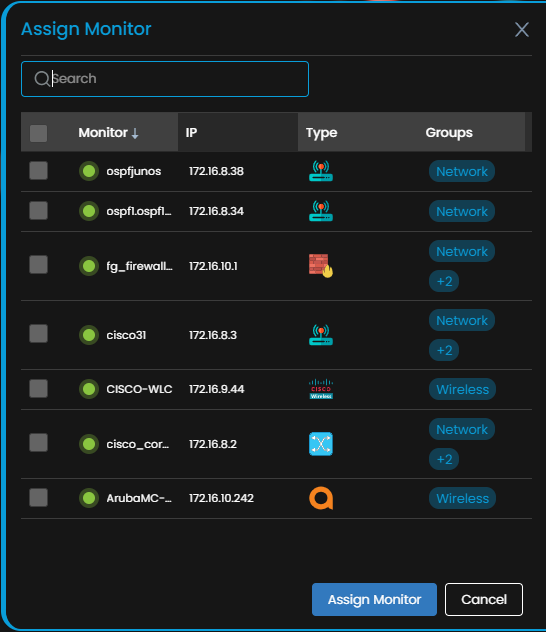Click the router type icon for cisco31
This screenshot has width=546, height=632.
(321, 335)
